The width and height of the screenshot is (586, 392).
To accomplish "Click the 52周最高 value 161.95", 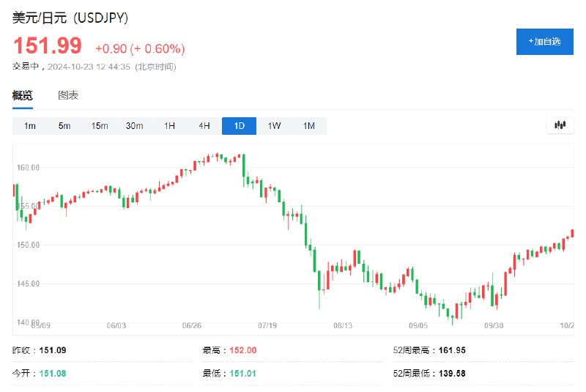I will (x=452, y=350).
